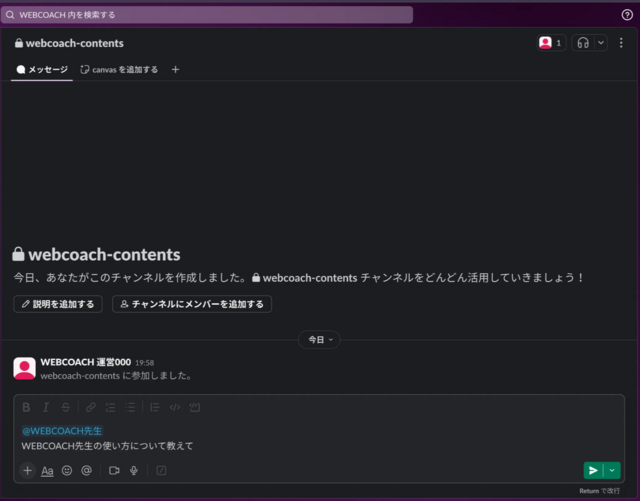The image size is (640, 501).
Task: Open schedule send dropdown arrow
Action: pyautogui.click(x=612, y=470)
